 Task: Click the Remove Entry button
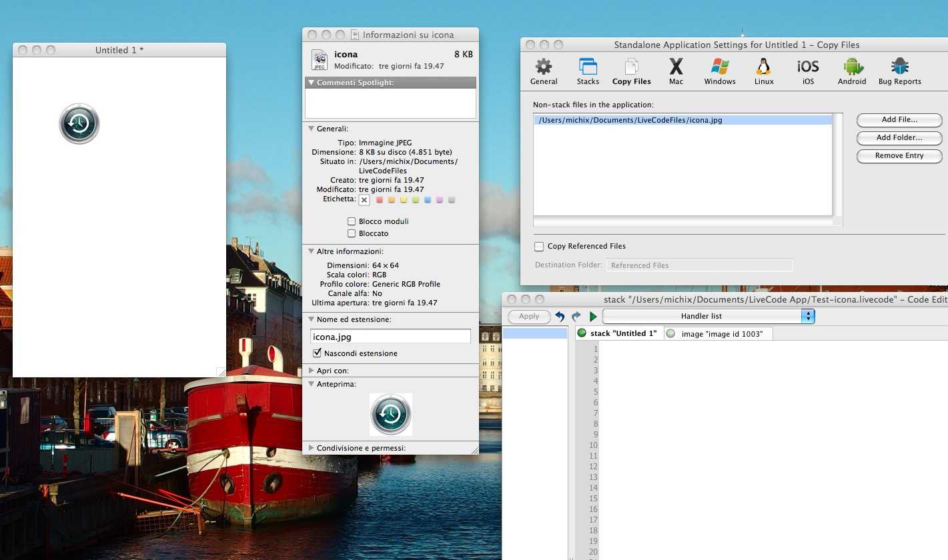[899, 156]
